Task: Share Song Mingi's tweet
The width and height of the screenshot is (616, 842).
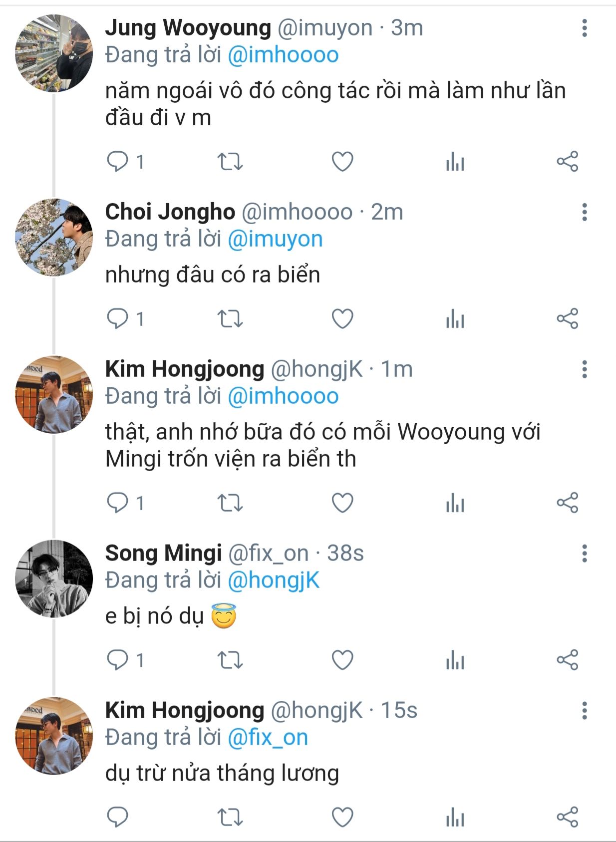Action: tap(568, 660)
